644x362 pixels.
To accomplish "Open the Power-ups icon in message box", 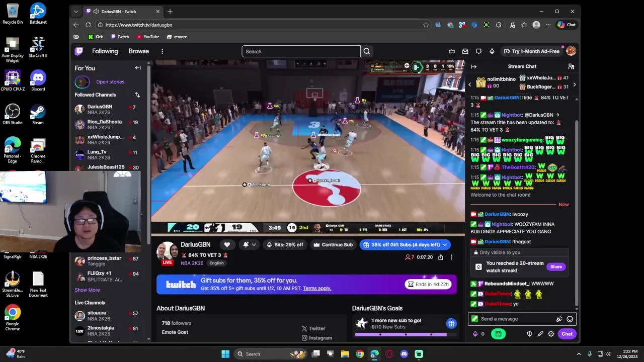I will click(x=559, y=319).
